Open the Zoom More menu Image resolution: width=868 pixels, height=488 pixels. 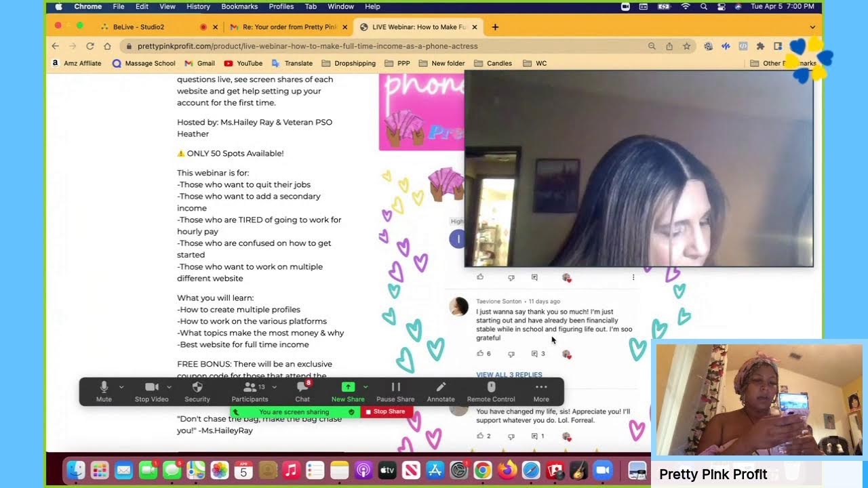click(541, 392)
